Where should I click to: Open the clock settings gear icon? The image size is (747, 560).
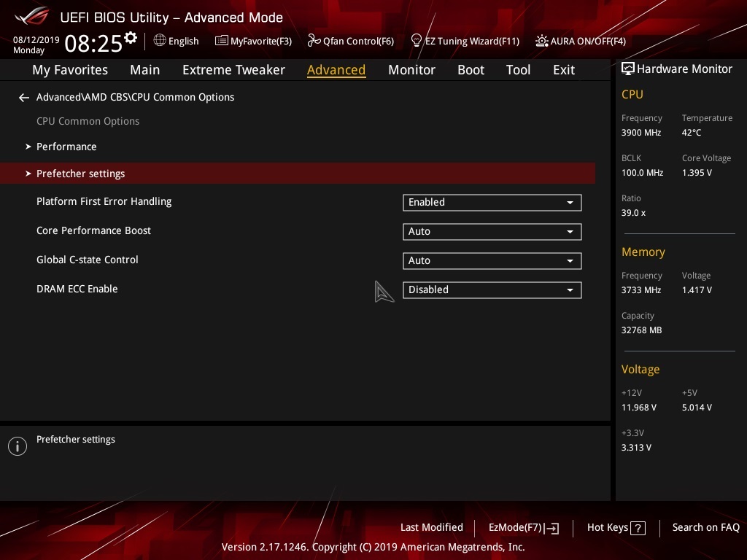pos(131,37)
